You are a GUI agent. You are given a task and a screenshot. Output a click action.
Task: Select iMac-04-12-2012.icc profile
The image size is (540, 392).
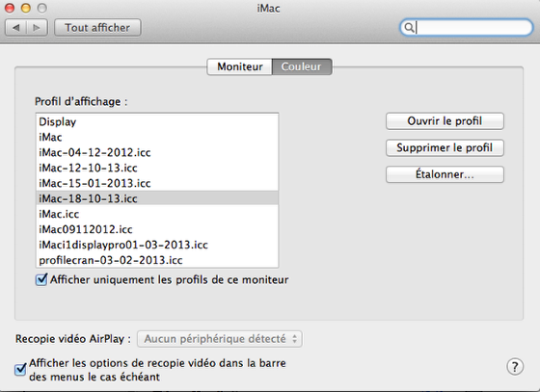pyautogui.click(x=157, y=152)
